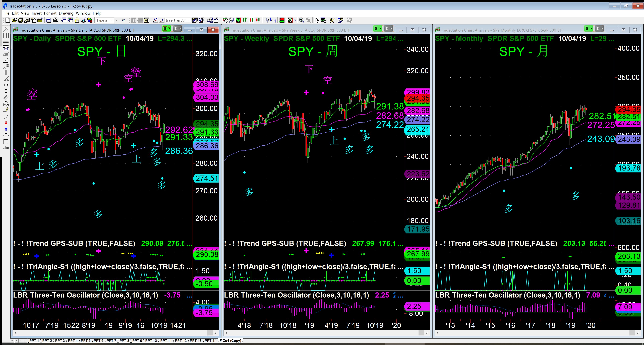Click the TriAngle-S1 label in Monthly chart
This screenshot has width=644, height=345.
point(520,266)
